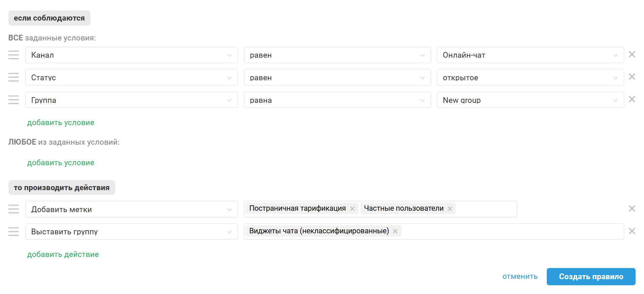The image size is (644, 294).
Task: Click drag handle of Выставить группу action
Action: (14, 232)
